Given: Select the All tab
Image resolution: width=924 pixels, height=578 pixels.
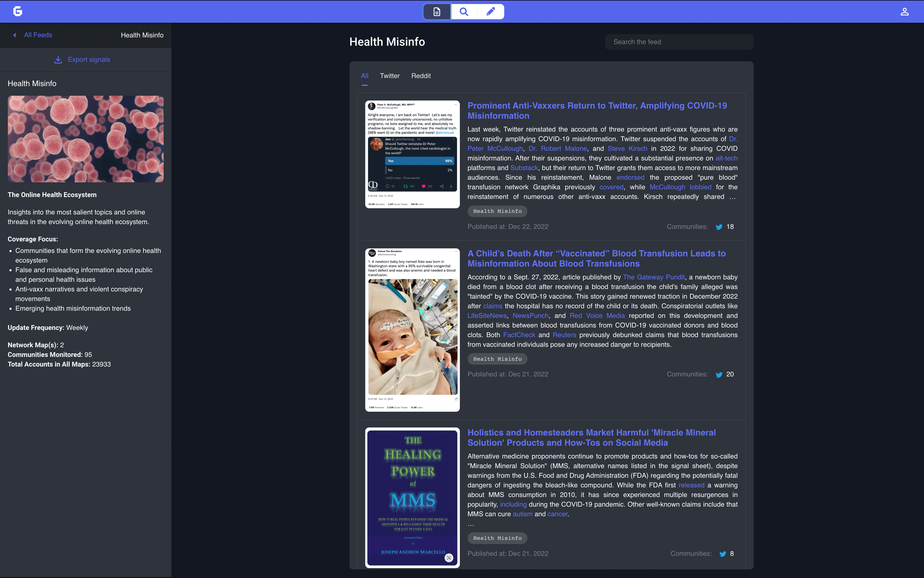Looking at the screenshot, I should tap(364, 76).
